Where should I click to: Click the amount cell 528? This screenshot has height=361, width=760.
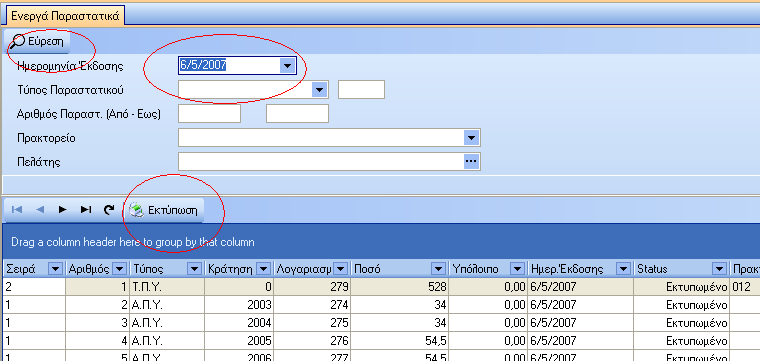[x=399, y=287]
